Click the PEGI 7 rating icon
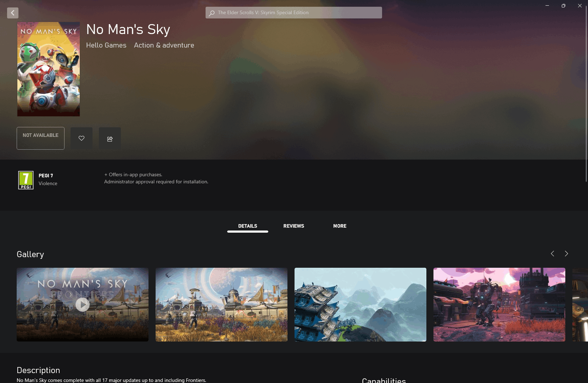 pyautogui.click(x=26, y=180)
